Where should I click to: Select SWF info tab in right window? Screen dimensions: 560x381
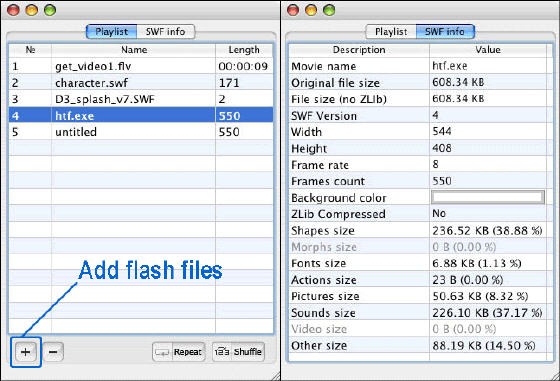(x=445, y=32)
